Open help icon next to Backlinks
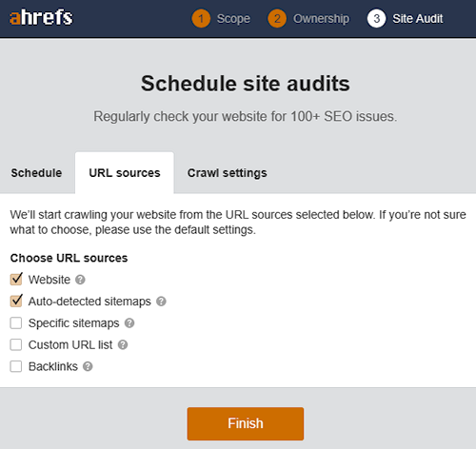The image size is (476, 449). 88,366
